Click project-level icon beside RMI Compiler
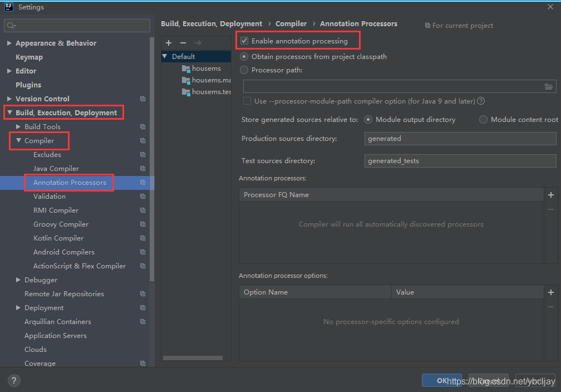This screenshot has width=561, height=392. 142,210
